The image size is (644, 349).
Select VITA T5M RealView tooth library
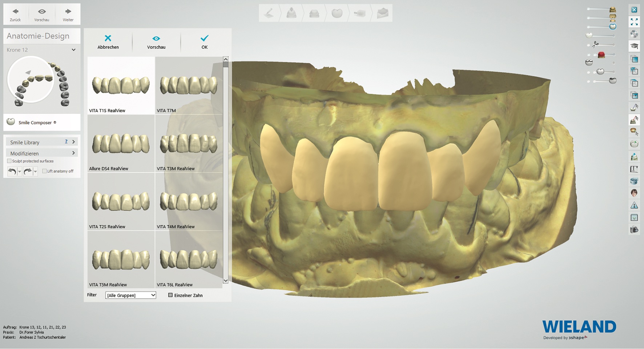[121, 260]
